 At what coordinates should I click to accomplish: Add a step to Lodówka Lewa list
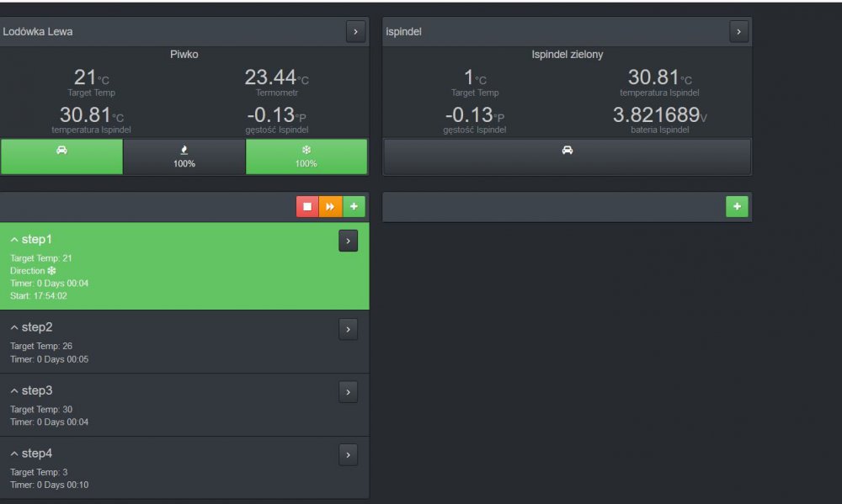(354, 206)
